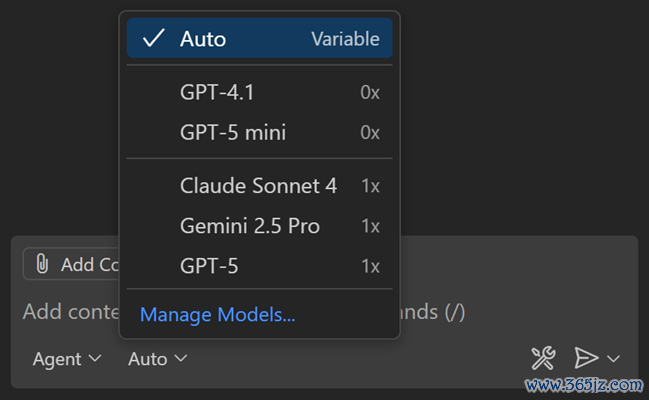Choose the GPT-5 model entry
The image size is (649, 400).
coord(209,266)
